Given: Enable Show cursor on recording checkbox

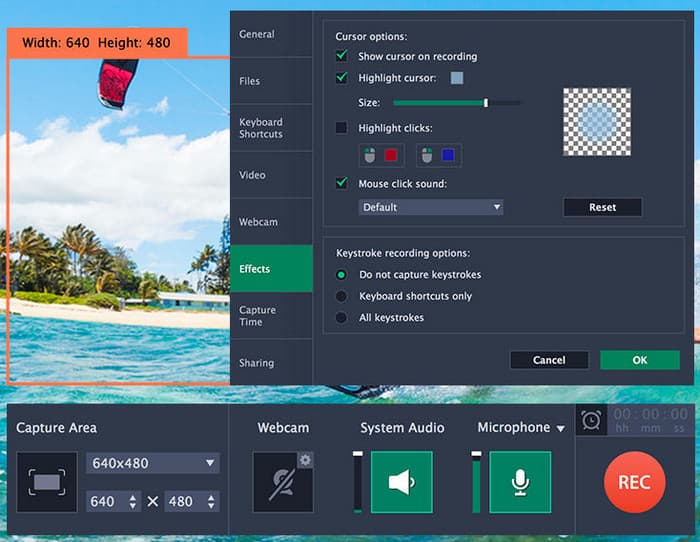Looking at the screenshot, I should (x=342, y=56).
